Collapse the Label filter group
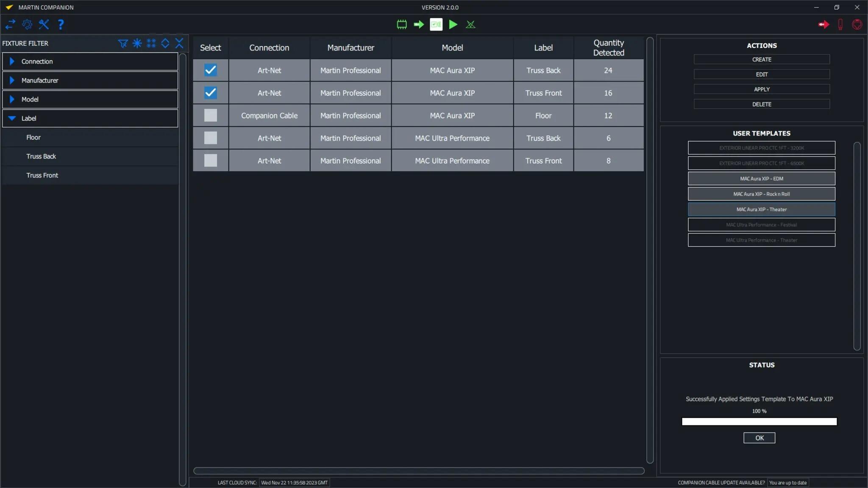The height and width of the screenshot is (488, 868). coord(90,118)
